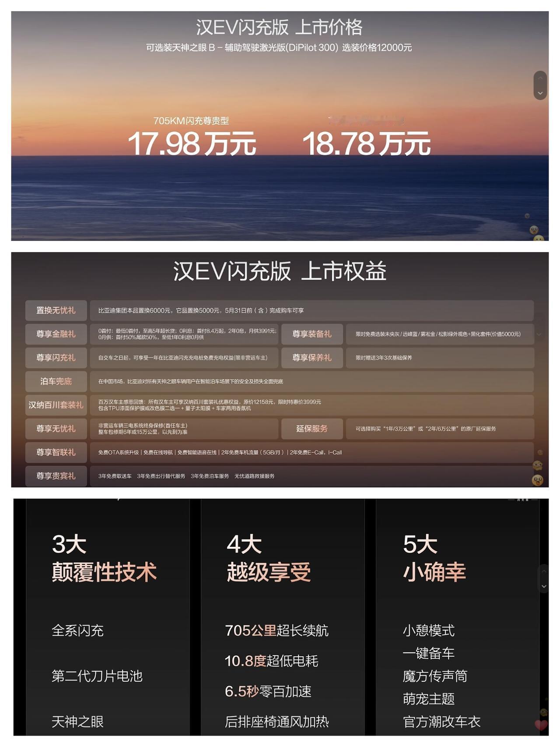Select the 尊享闪充礼 benefit label
This screenshot has width=560, height=747.
[56, 358]
